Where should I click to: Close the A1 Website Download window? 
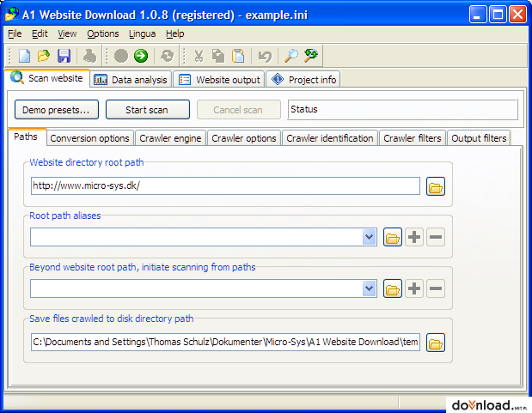pyautogui.click(x=517, y=15)
